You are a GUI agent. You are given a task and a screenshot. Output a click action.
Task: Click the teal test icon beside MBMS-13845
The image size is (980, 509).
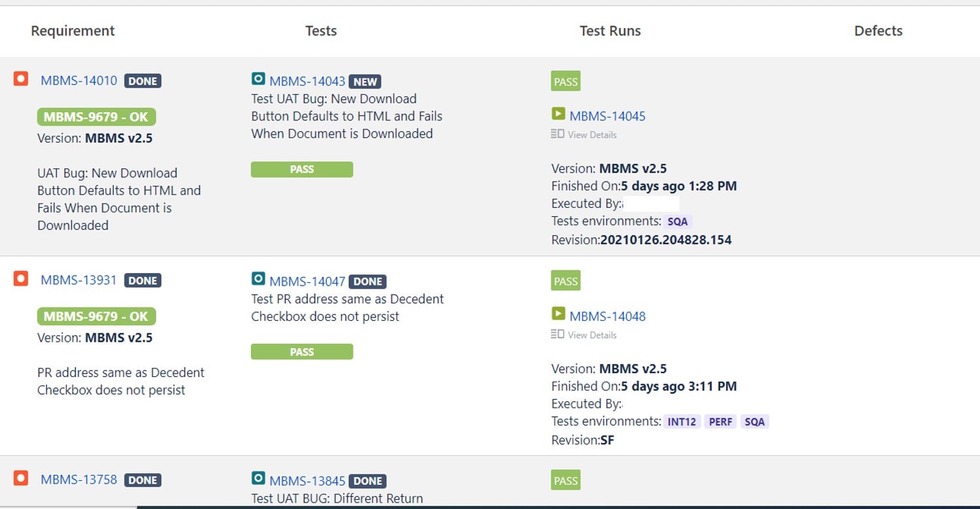[x=258, y=479]
